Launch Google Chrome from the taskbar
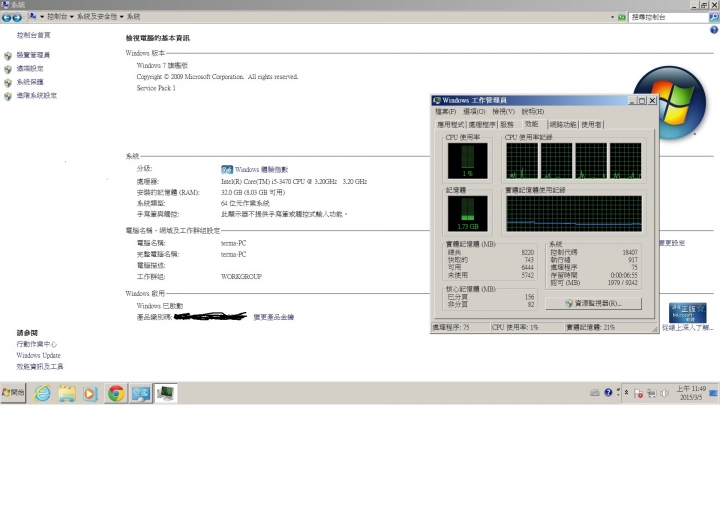The height and width of the screenshot is (518, 720). click(x=116, y=394)
